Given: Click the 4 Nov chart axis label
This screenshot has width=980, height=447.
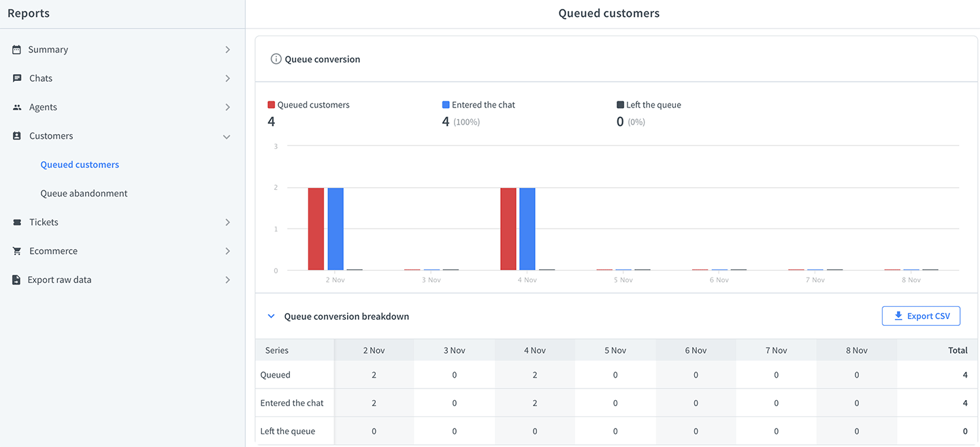Looking at the screenshot, I should [x=526, y=280].
